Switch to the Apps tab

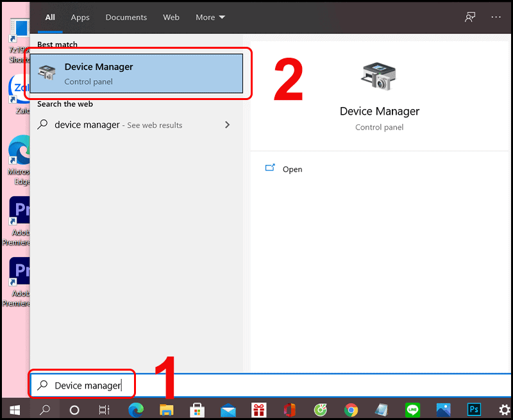point(80,17)
